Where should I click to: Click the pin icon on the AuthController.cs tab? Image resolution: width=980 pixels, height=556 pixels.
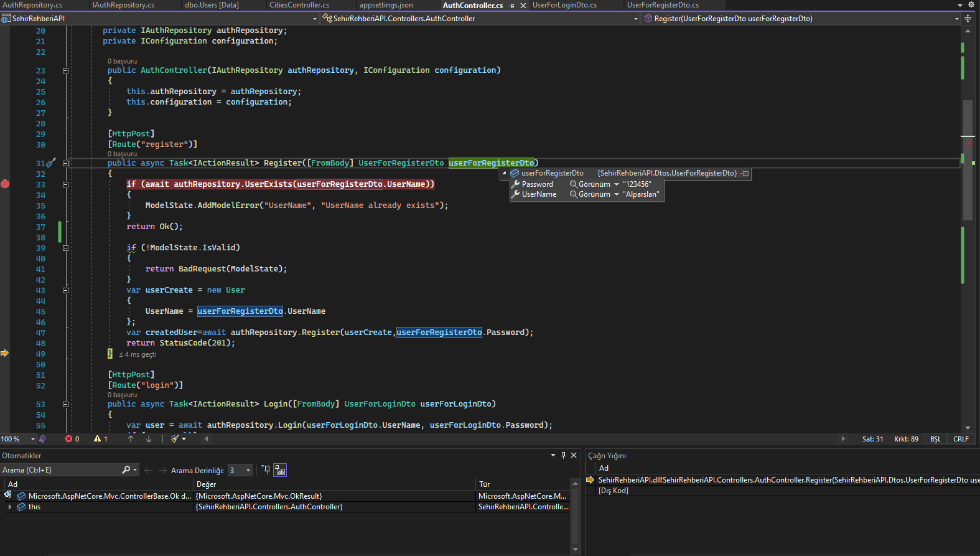511,6
